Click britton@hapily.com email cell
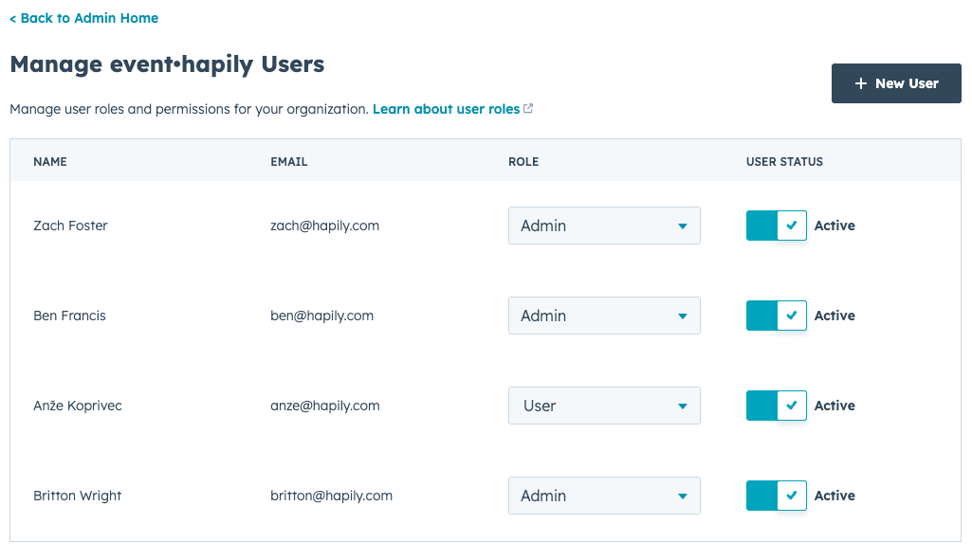 (331, 496)
